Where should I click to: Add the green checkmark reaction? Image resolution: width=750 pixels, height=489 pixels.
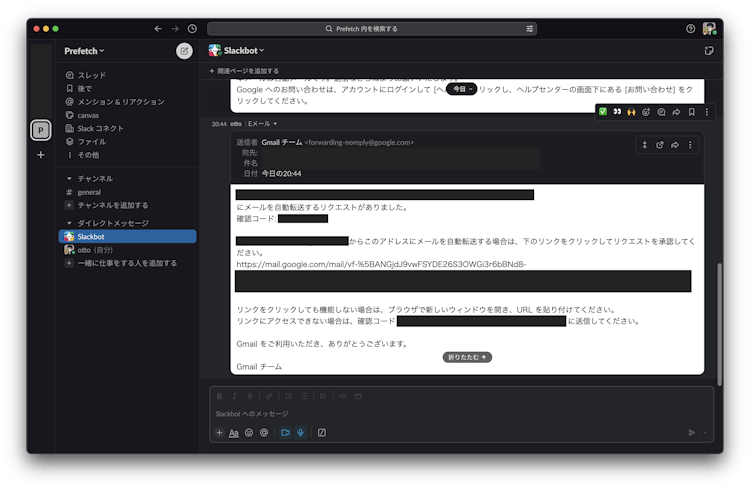tap(603, 112)
